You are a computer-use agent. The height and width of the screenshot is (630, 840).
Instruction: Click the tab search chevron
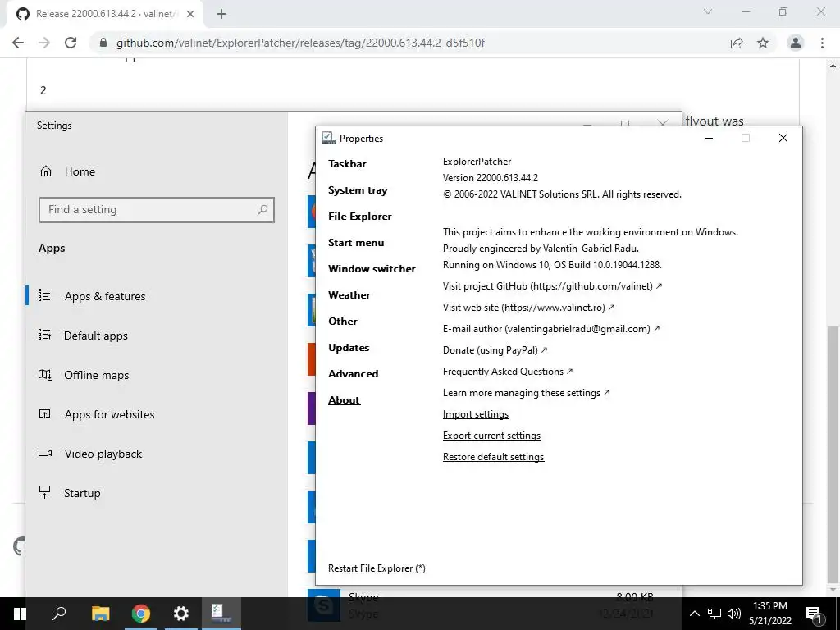(708, 11)
